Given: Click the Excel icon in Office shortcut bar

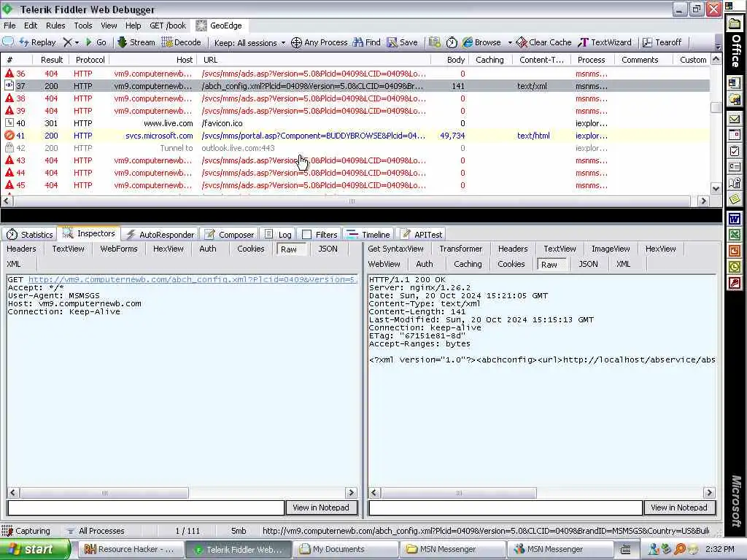Looking at the screenshot, I should 734,235.
